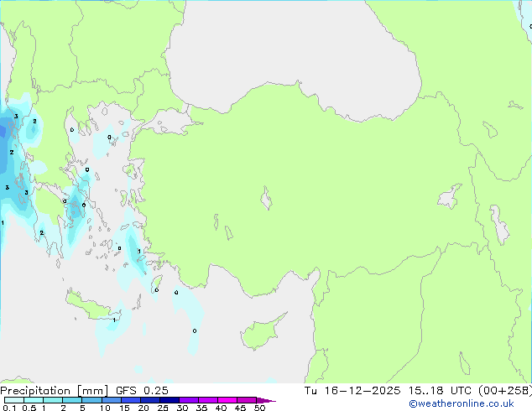Viewport: 532px width, 411px height.
Task: Click the 20–25 mm legend swatch
Action: pos(150,400)
